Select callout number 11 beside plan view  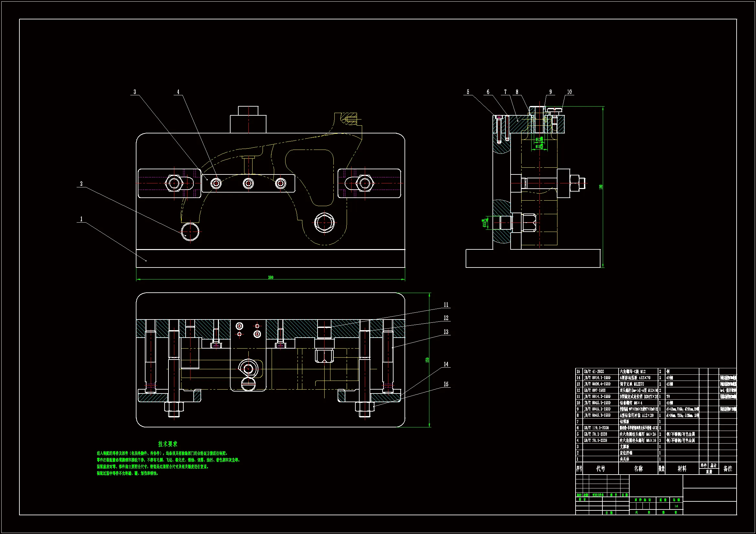[446, 305]
